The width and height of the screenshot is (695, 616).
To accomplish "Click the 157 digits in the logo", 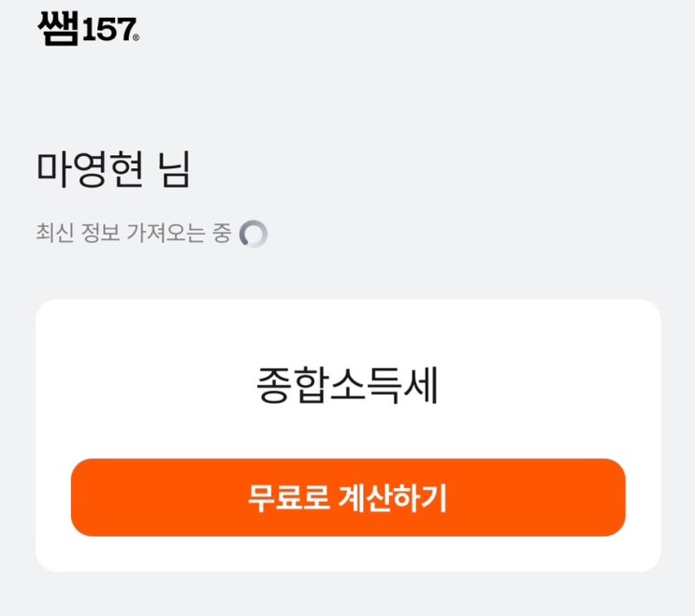I will tap(106, 31).
